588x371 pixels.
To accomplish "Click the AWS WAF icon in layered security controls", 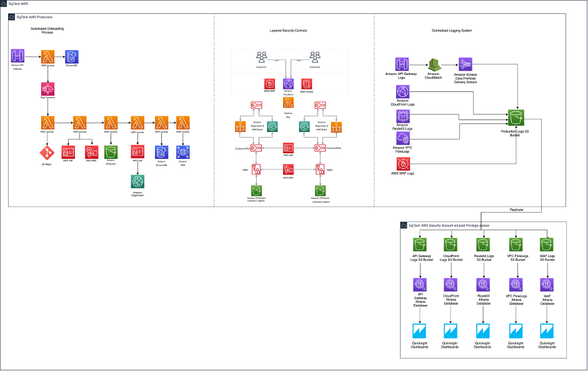I will pos(271,84).
